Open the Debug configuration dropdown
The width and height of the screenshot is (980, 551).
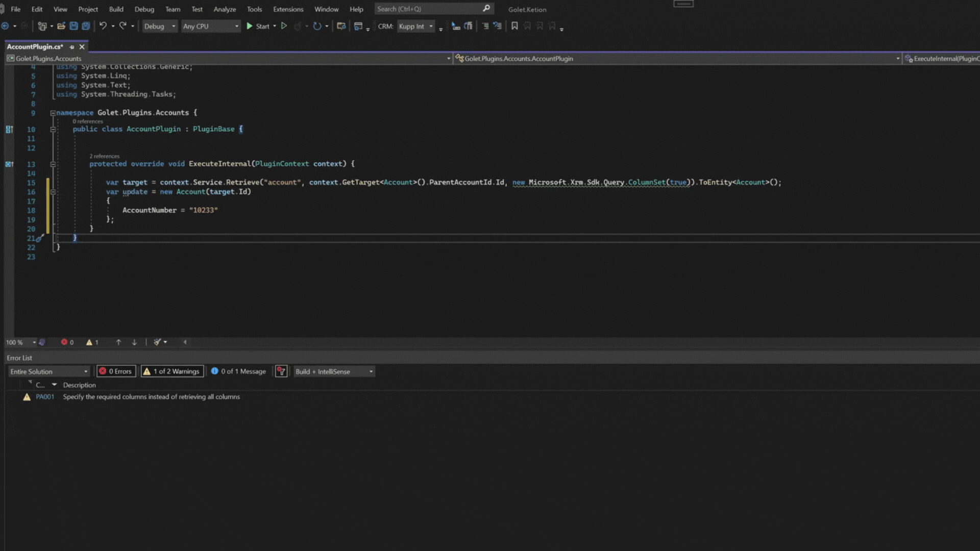(x=160, y=27)
